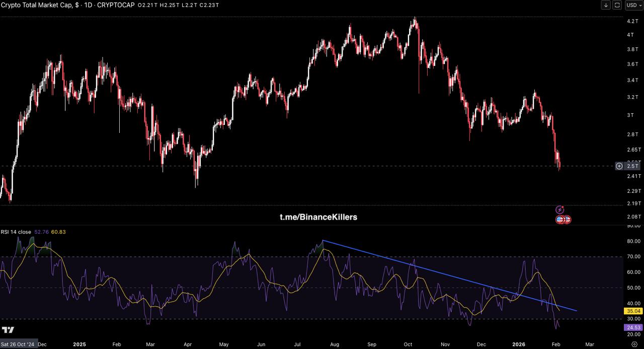Click the yellow 35.04 RSI value label
The height and width of the screenshot is (349, 644).
click(x=633, y=311)
